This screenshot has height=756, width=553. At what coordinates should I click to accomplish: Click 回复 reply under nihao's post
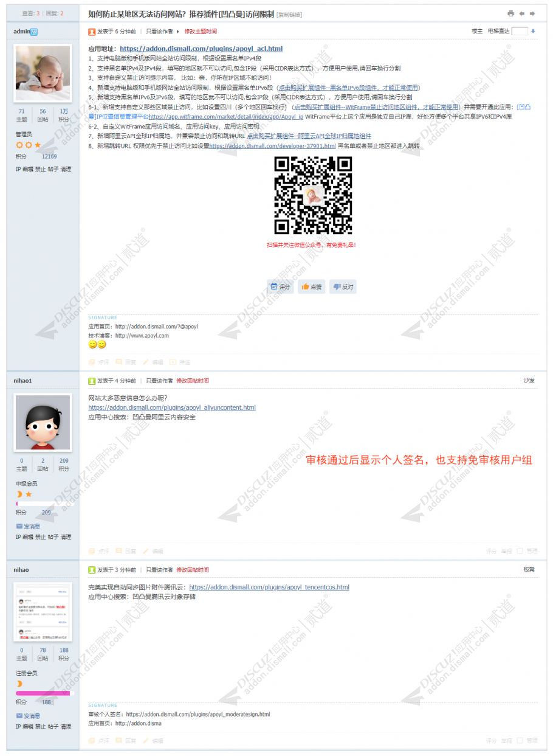pos(126,741)
